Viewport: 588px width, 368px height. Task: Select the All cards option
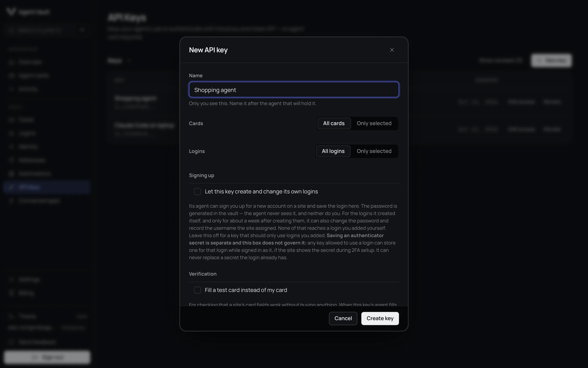tap(334, 123)
